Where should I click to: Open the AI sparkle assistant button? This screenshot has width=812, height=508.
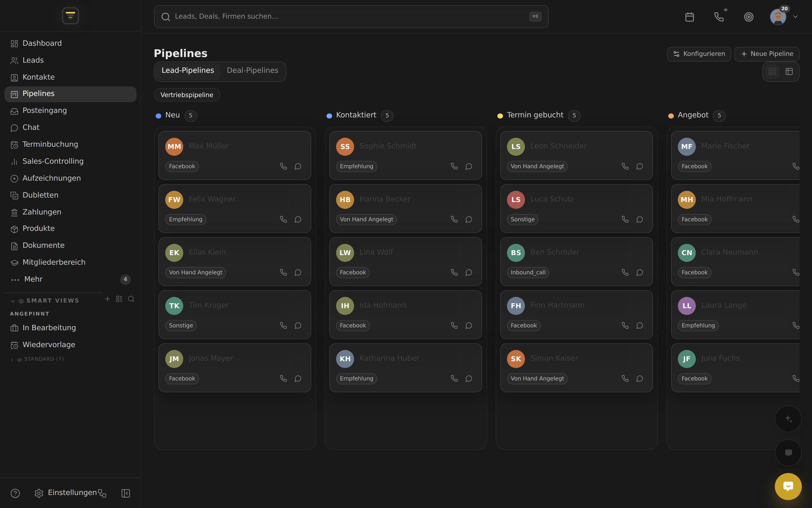tap(788, 419)
